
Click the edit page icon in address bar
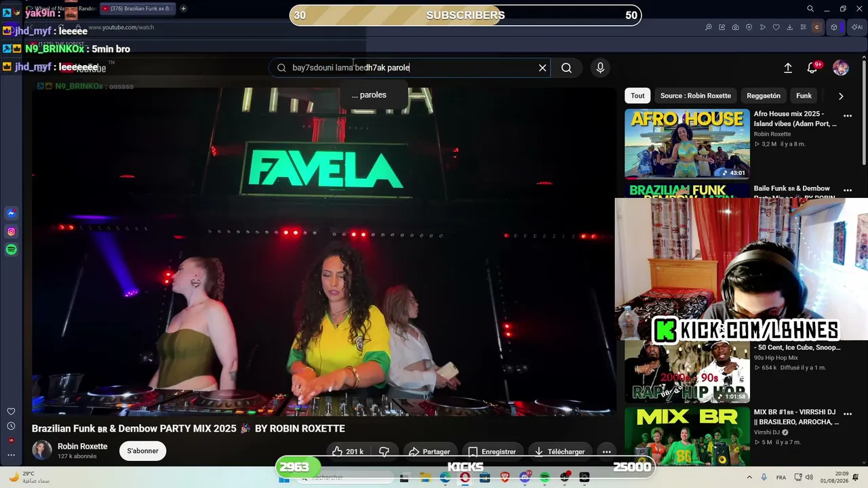[x=722, y=27]
